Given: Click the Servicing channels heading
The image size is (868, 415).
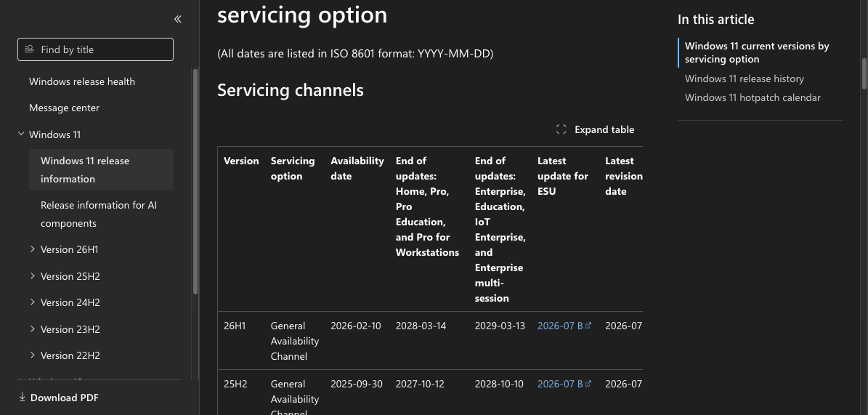Looking at the screenshot, I should click(x=290, y=90).
